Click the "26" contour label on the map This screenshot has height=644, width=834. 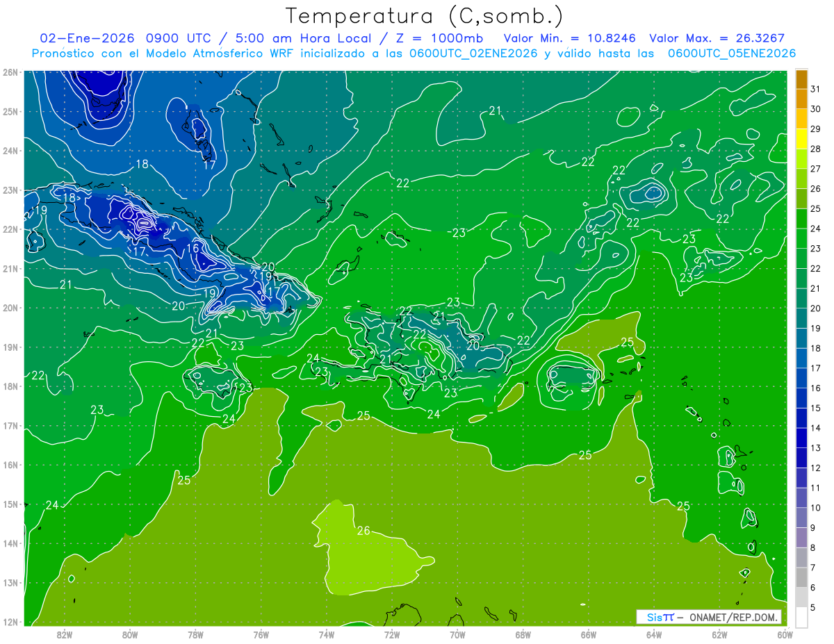[x=363, y=531]
